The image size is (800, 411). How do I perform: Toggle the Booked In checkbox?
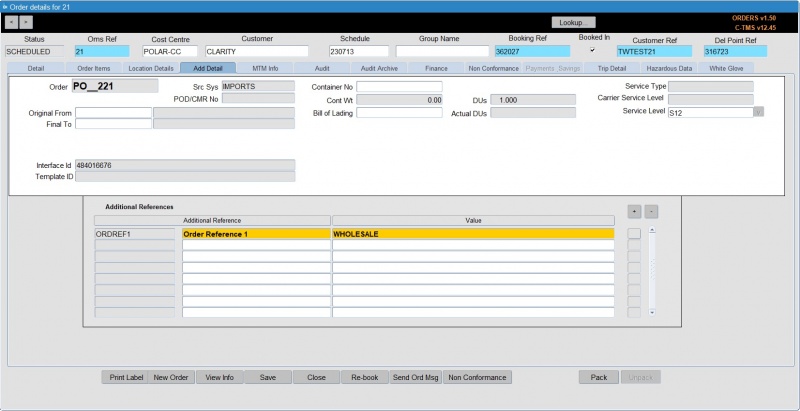tap(592, 50)
